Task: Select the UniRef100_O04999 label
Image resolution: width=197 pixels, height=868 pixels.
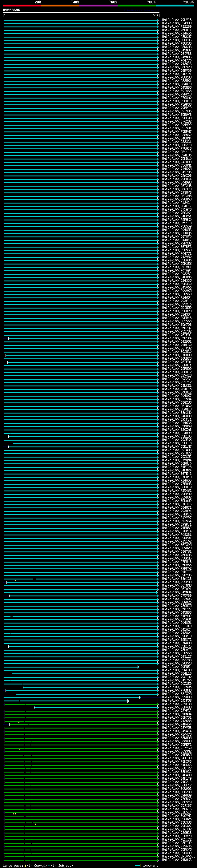Action: click(x=176, y=125)
